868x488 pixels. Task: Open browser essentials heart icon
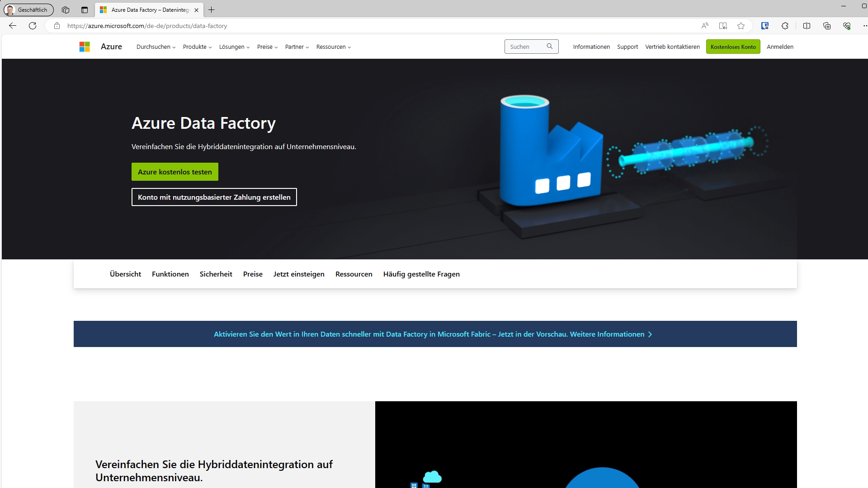847,26
